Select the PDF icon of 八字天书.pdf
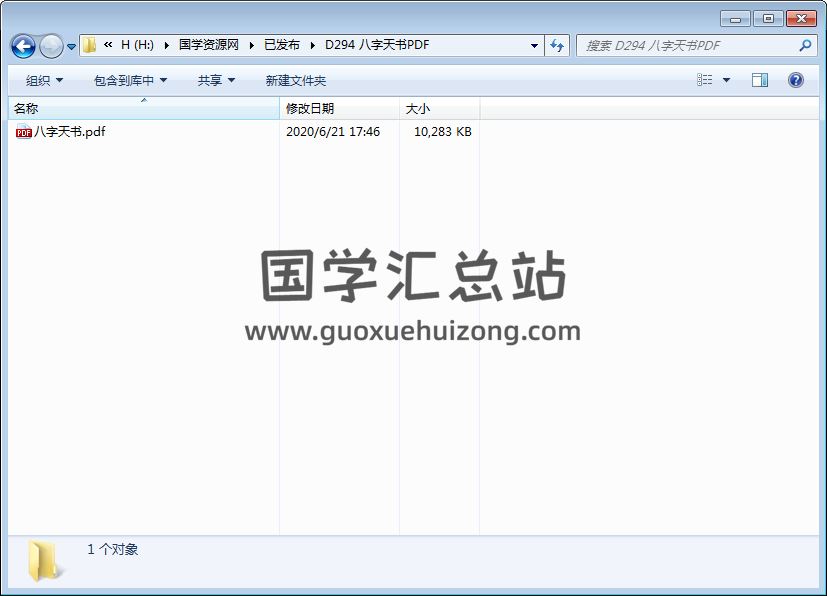The height and width of the screenshot is (596, 827). tap(24, 132)
